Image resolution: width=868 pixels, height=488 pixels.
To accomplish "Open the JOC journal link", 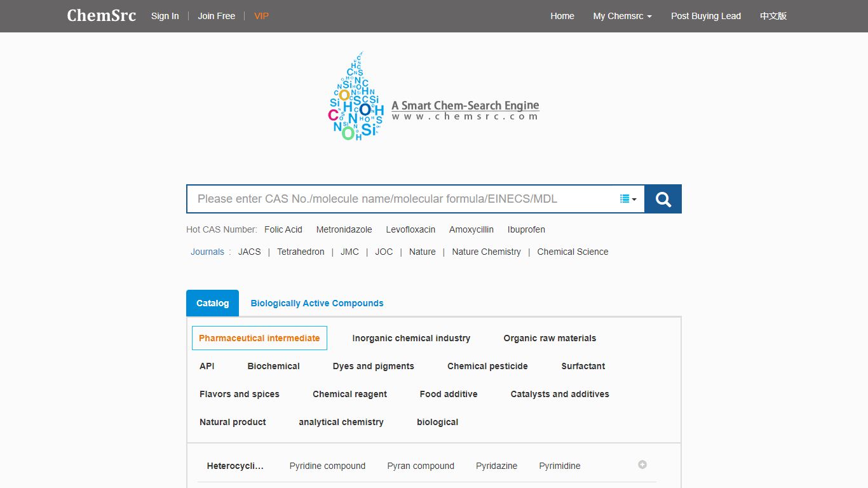I will coord(384,252).
